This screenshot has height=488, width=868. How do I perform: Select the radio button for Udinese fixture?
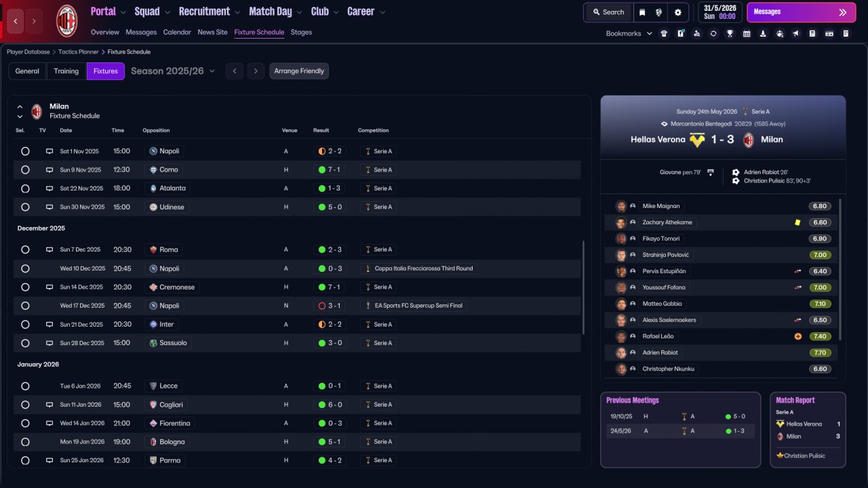pos(25,207)
